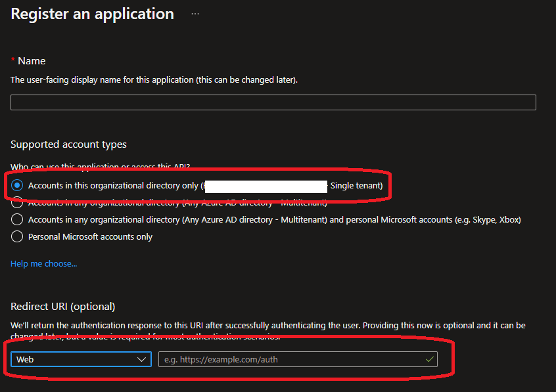
Task: Click 'Accounts in this organizational directory only' label
Action: [113, 186]
